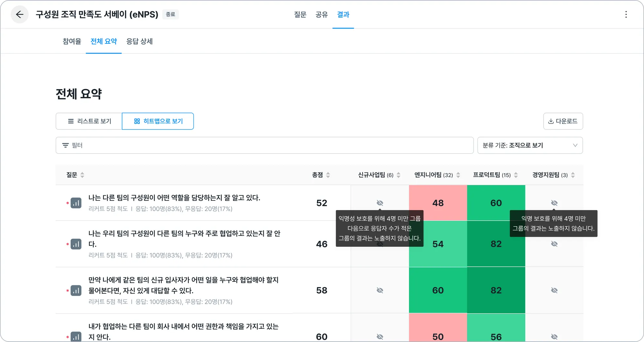This screenshot has width=644, height=342.
Task: Click total score 46 in second row
Action: tap(322, 244)
